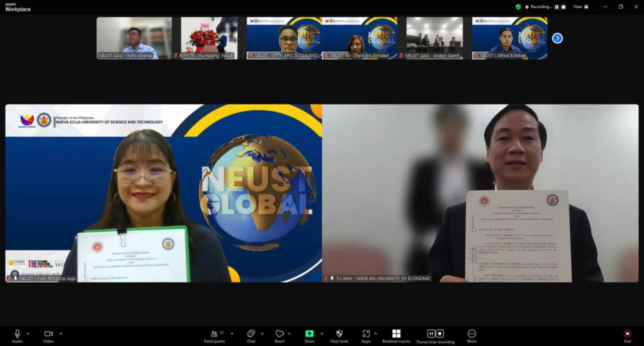The width and height of the screenshot is (644, 346).
Task: Expand the Apps options arrow
Action: (375, 333)
